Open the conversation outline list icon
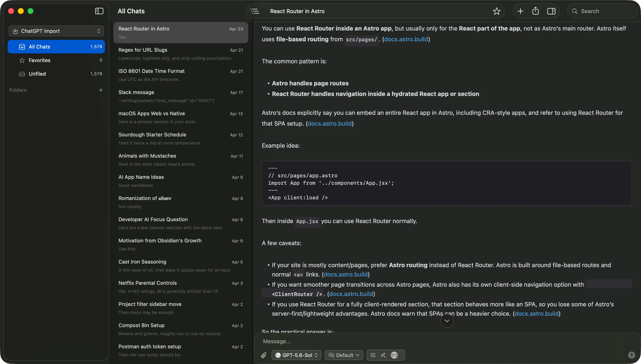 coord(255,11)
